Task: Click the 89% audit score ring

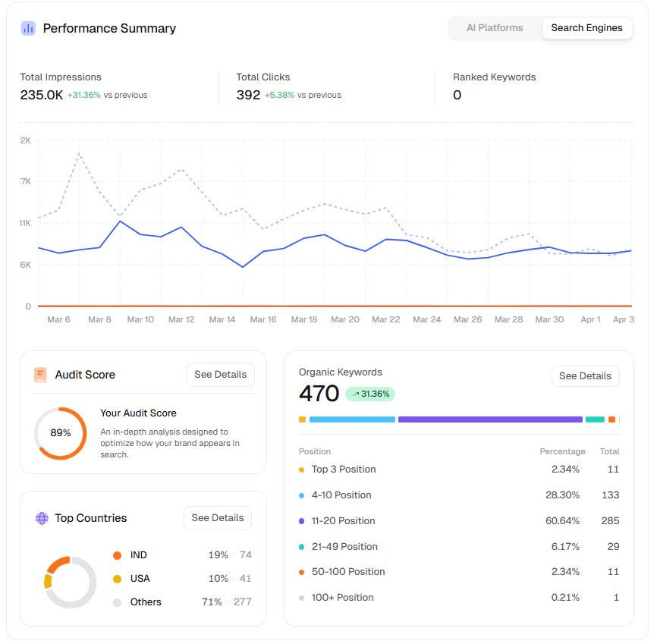Action: [60, 433]
